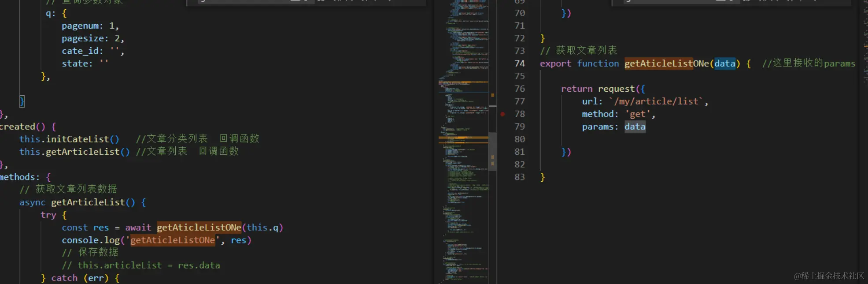Select line number 76 in the gutter

coord(520,89)
